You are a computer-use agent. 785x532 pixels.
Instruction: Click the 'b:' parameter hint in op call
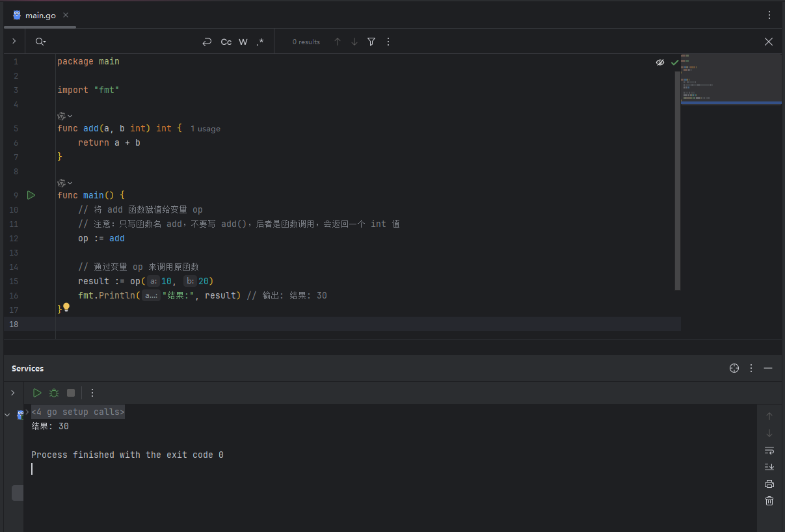coord(190,281)
